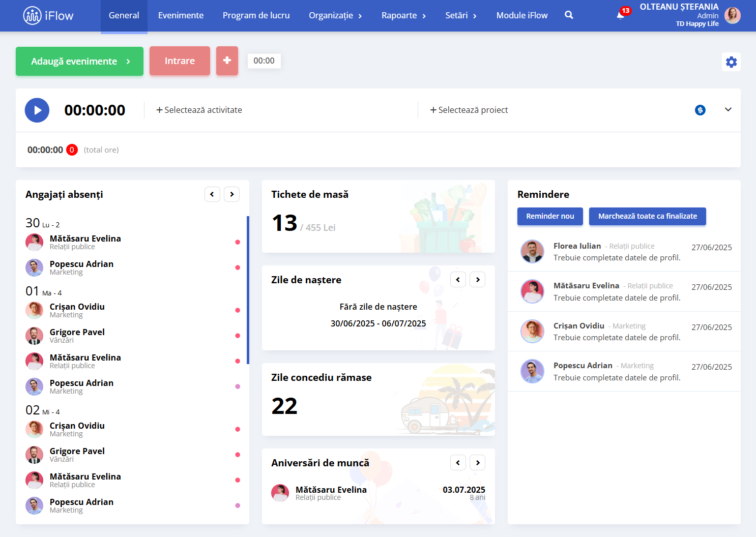Open the search magnifier icon
Screen dimensions: 756x537
(569, 15)
